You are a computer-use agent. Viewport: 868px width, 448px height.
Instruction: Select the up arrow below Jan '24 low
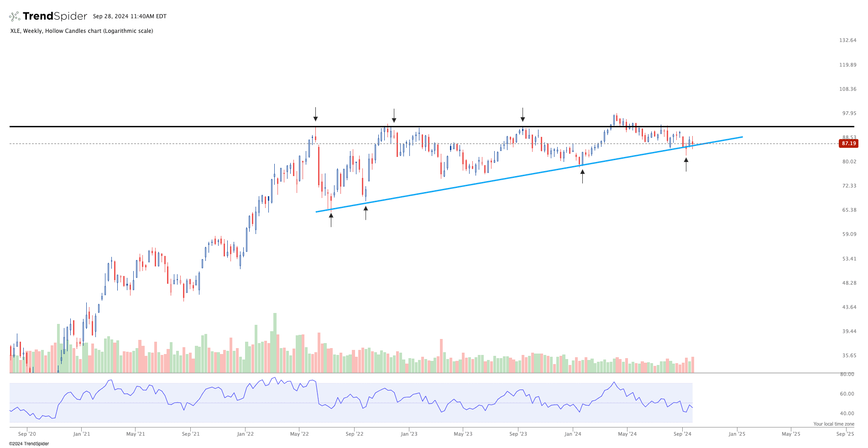(582, 176)
